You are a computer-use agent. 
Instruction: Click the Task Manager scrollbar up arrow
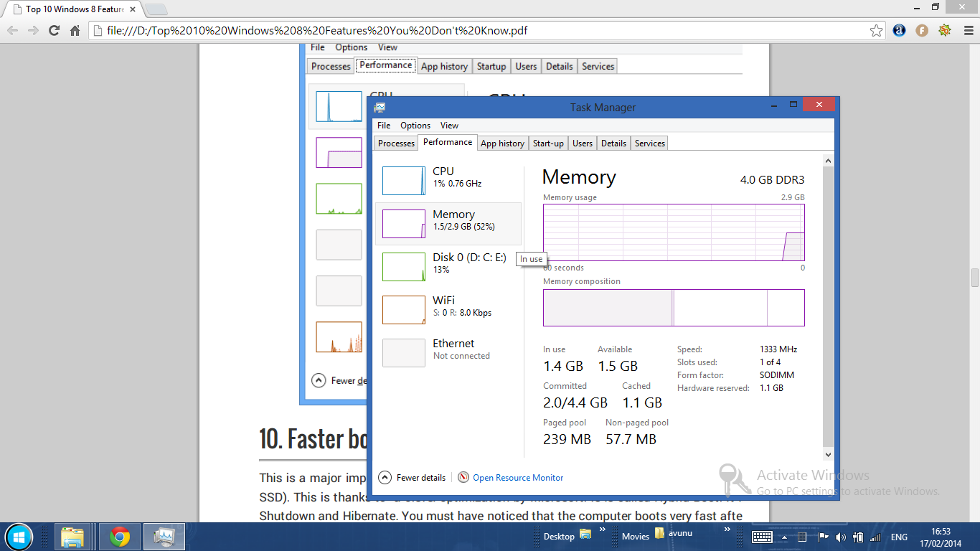pos(828,161)
